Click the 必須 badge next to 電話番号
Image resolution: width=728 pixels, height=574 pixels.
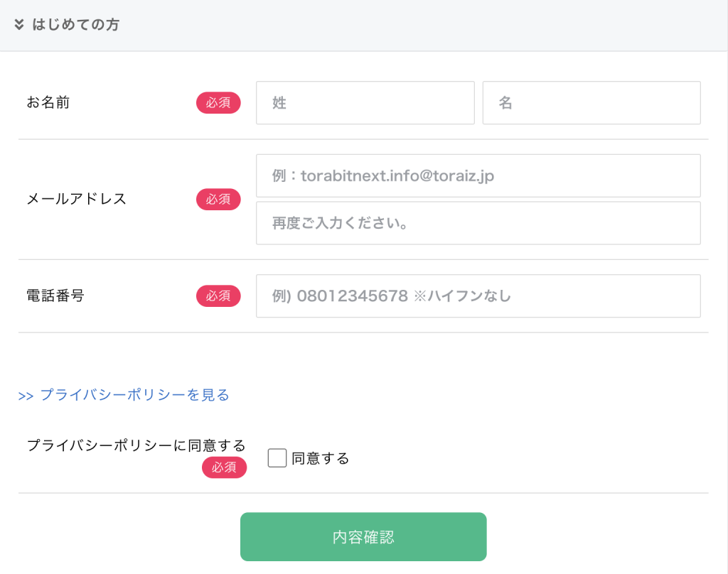tap(218, 296)
